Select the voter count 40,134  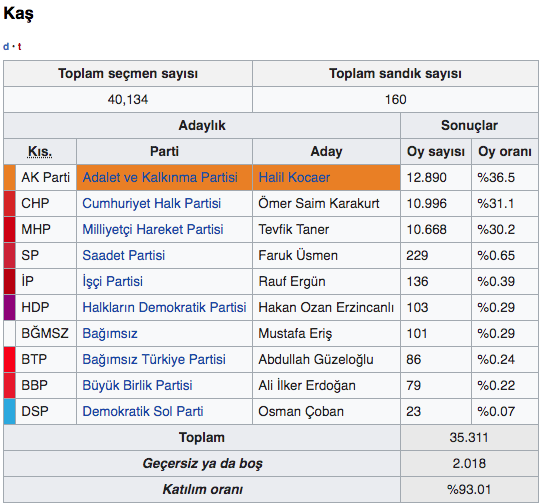[x=128, y=100]
